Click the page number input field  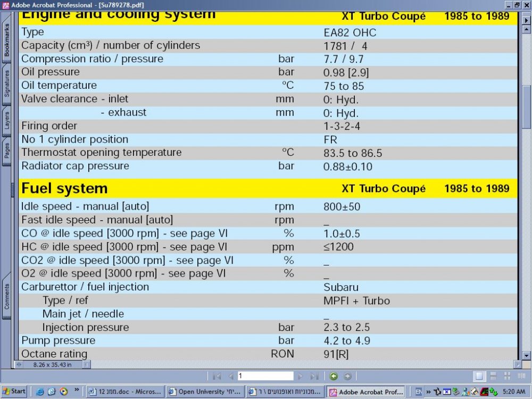(x=265, y=376)
